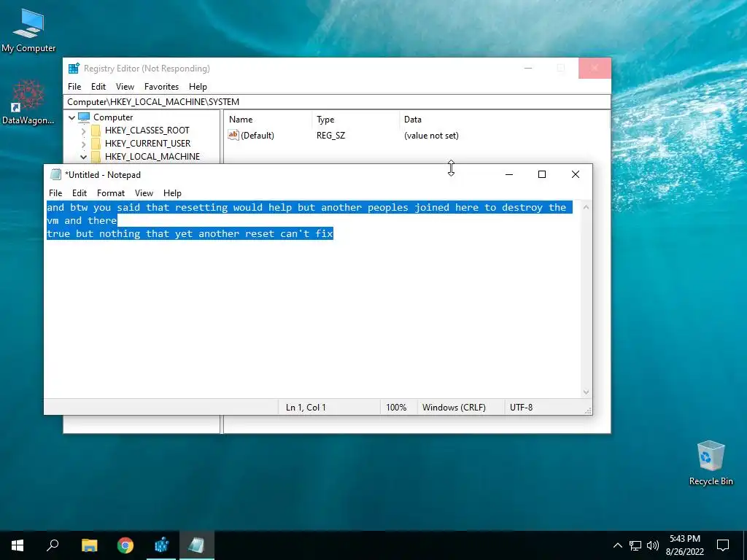This screenshot has height=560, width=747.
Task: Click in Notepad text after 'can't fix'
Action: pos(335,234)
